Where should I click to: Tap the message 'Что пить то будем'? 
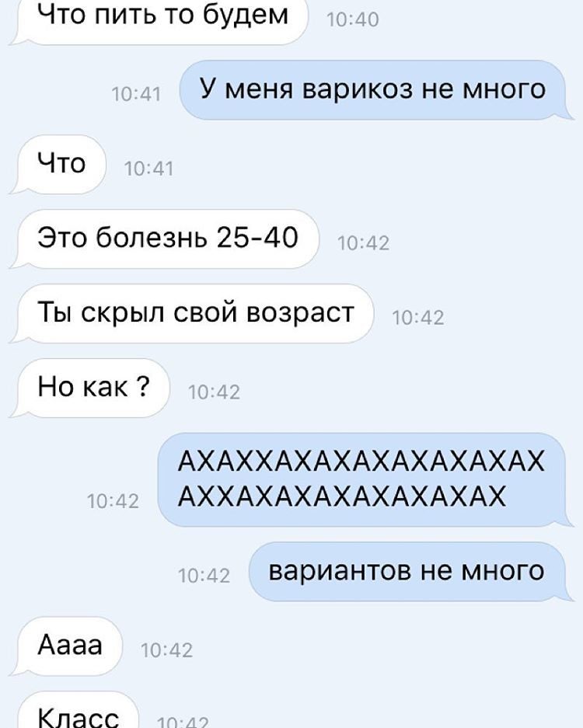point(162,19)
